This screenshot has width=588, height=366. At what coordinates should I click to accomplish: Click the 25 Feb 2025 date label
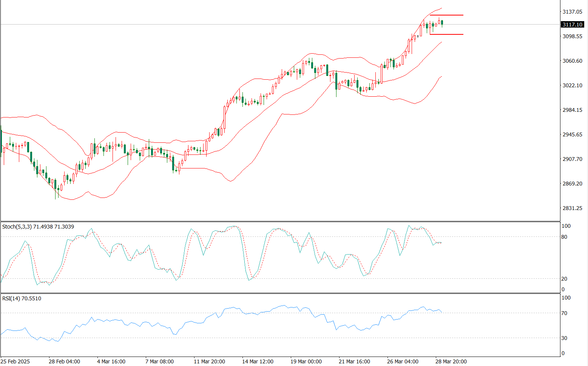click(15, 361)
